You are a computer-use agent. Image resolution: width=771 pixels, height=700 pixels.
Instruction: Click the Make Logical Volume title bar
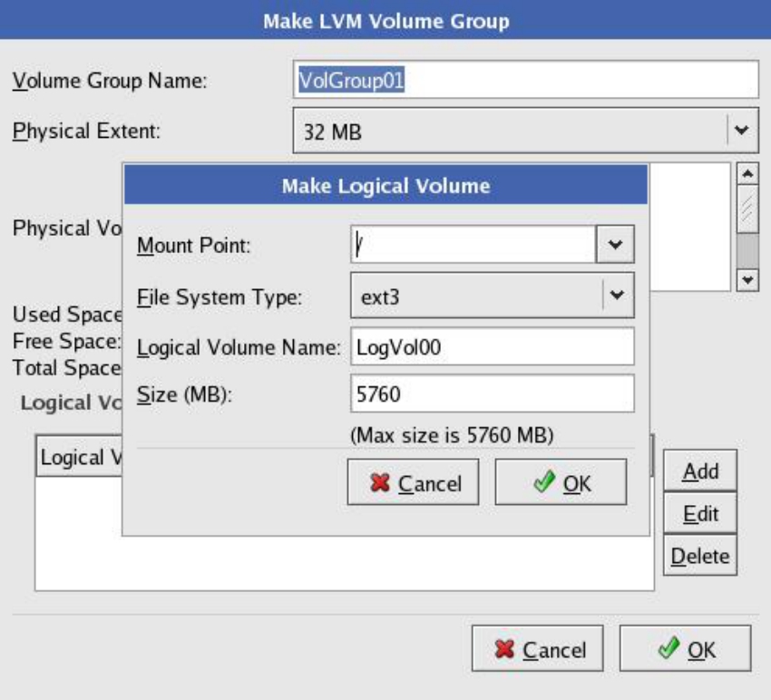pyautogui.click(x=385, y=186)
